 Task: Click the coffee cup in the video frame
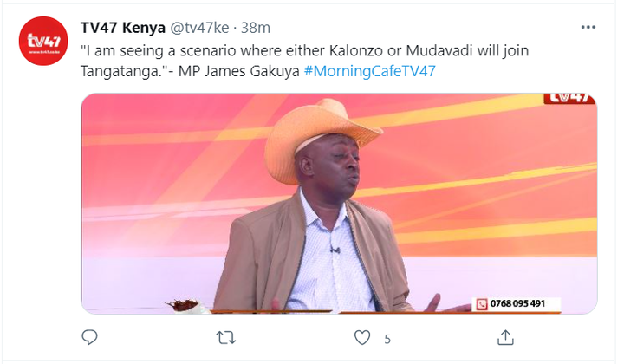tap(187, 306)
